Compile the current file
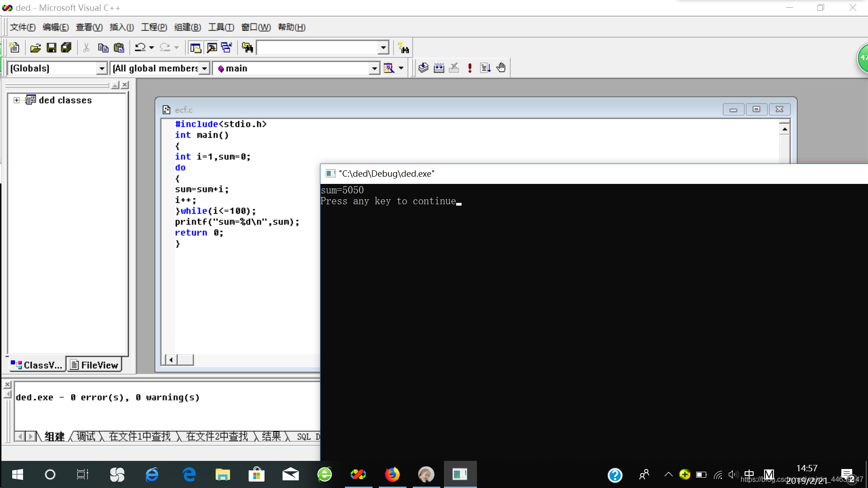Screen dimensions: 868x488 423,68
